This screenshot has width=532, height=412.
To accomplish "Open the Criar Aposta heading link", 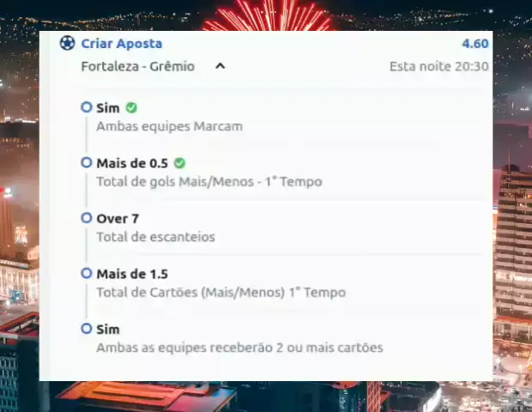I will click(122, 44).
